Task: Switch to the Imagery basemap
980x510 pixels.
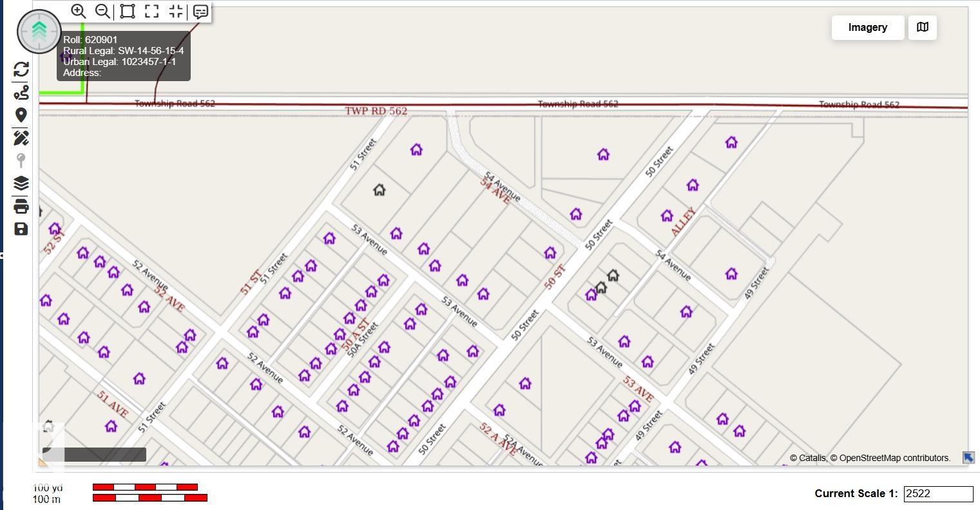Action: pyautogui.click(x=868, y=28)
